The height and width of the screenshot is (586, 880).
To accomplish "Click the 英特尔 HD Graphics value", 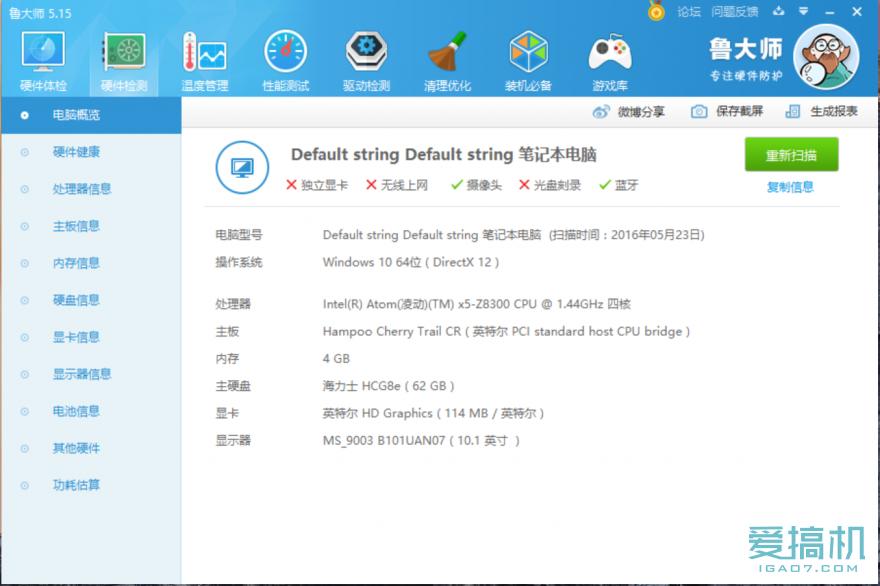I will point(433,414).
